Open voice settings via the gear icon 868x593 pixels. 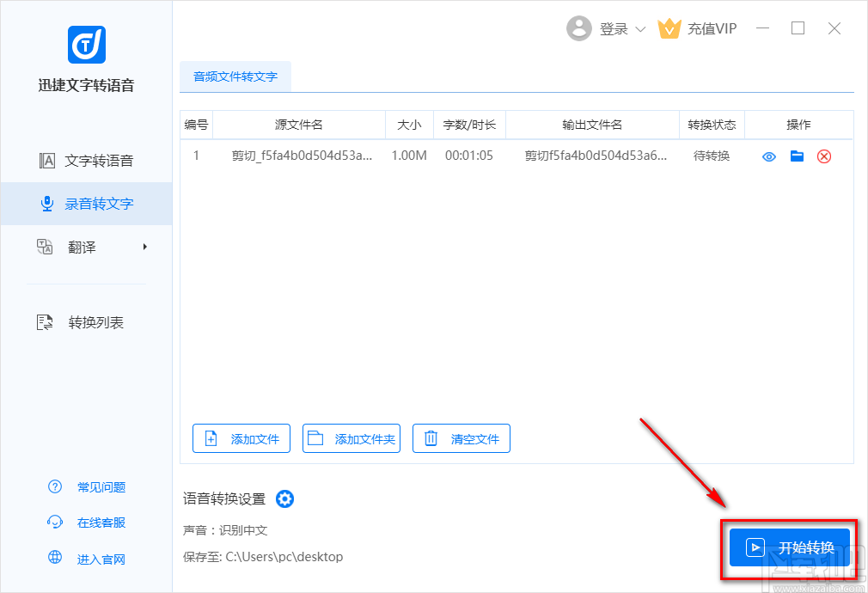click(284, 498)
